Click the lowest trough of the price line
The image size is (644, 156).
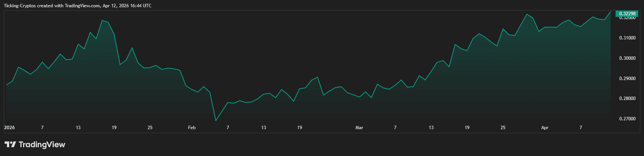pyautogui.click(x=216, y=121)
